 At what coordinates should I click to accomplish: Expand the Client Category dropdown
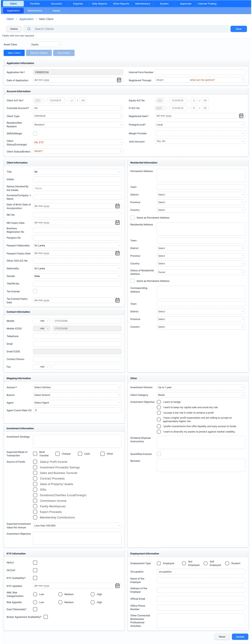pos(201,395)
